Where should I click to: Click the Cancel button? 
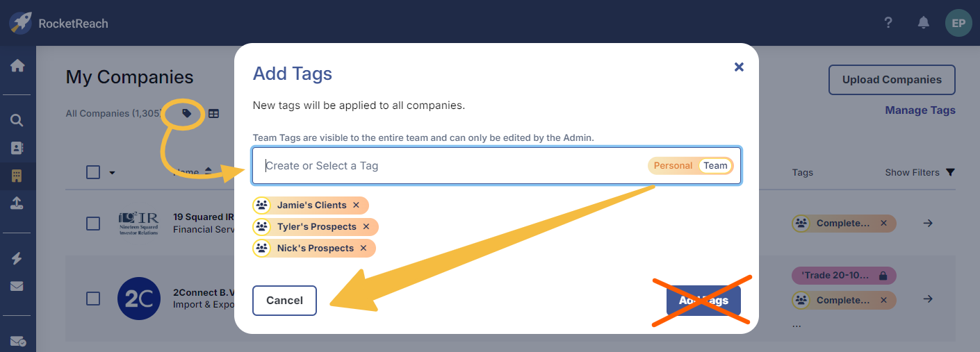point(284,301)
